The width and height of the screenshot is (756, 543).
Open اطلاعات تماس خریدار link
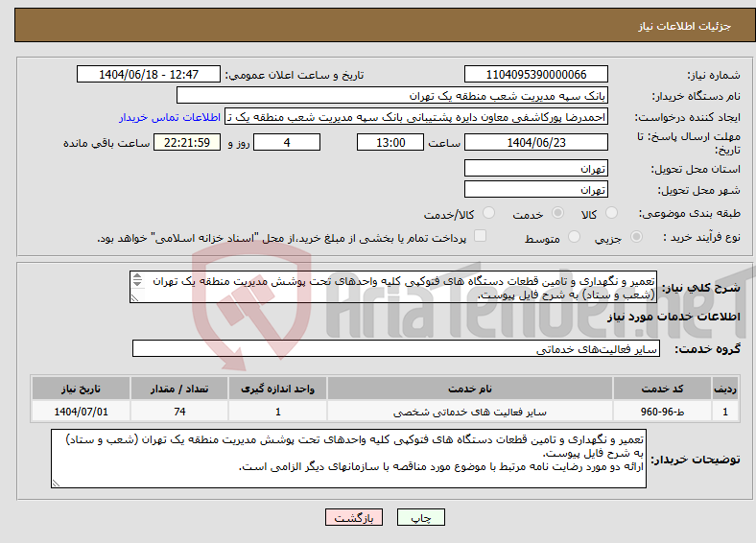170,117
